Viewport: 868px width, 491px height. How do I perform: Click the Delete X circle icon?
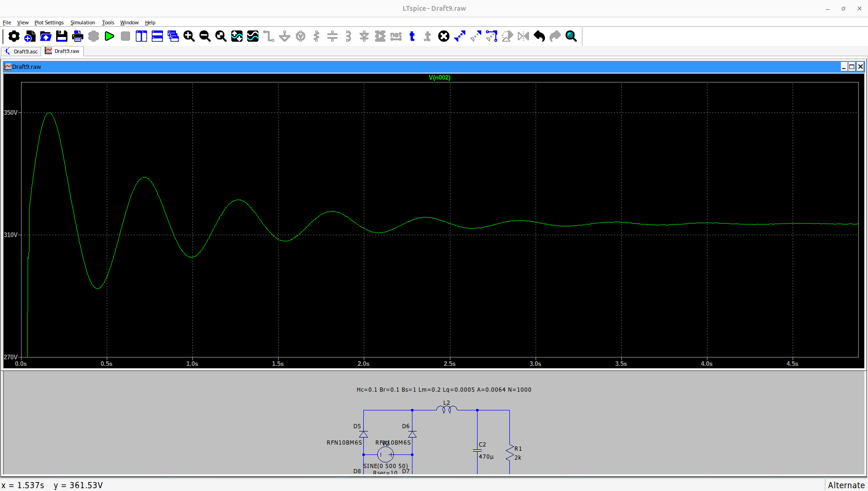pos(444,36)
